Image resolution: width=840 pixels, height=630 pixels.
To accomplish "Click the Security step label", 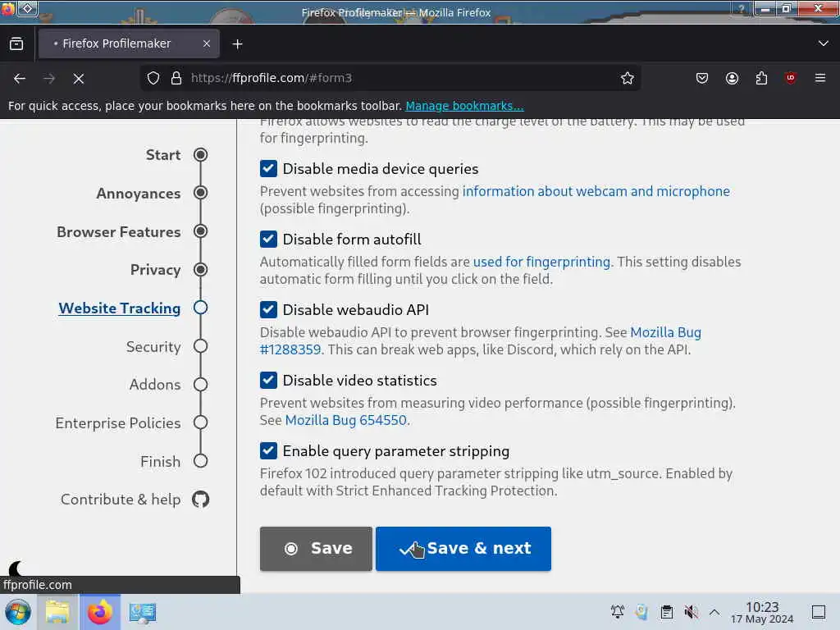I will [153, 347].
